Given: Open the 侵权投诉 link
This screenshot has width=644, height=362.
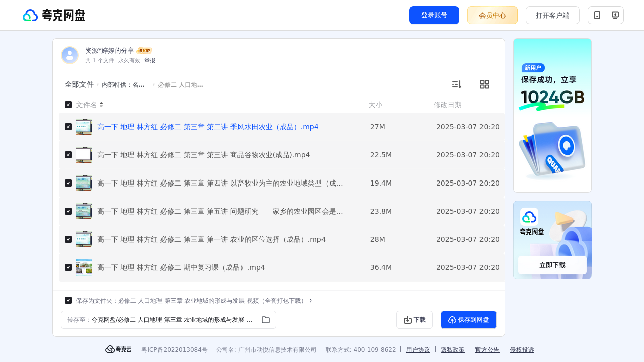Looking at the screenshot, I should tap(522, 350).
